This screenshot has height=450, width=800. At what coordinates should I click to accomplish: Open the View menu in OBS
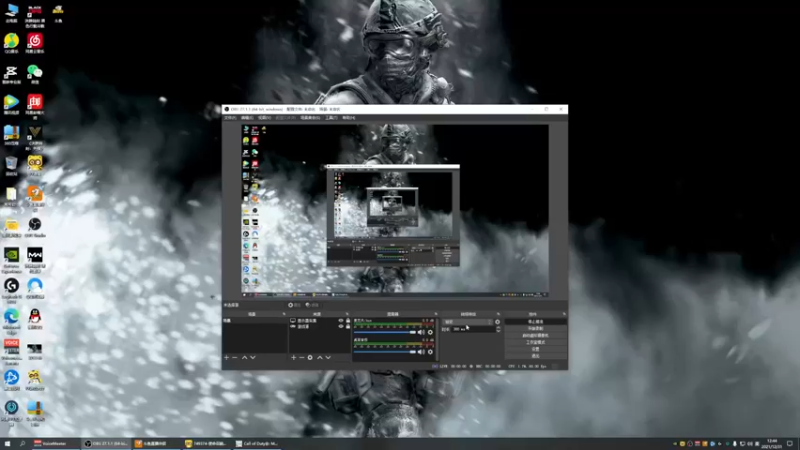click(x=264, y=118)
